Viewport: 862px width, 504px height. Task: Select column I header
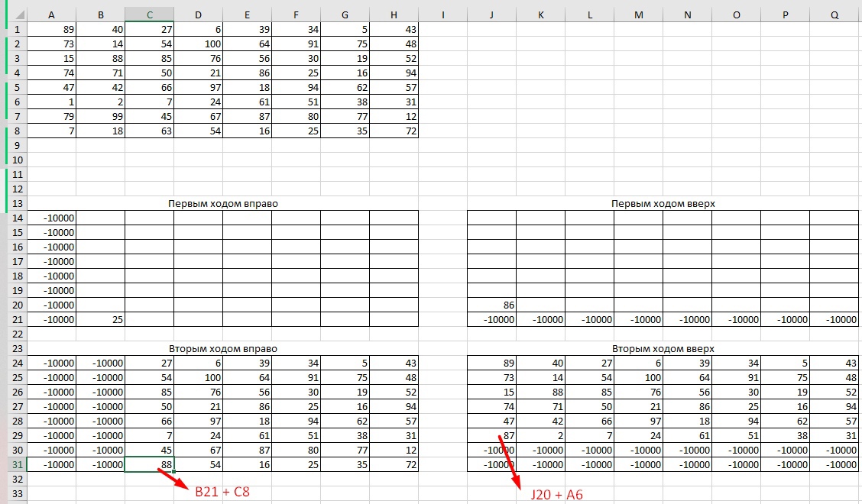(x=442, y=15)
